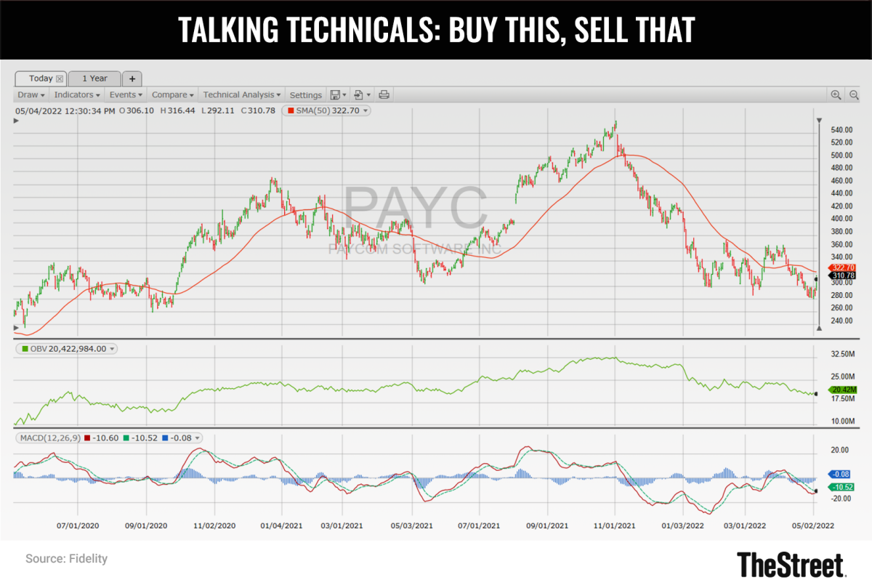Click the open price O 306.10
Viewport: 872px width, 588px height.
[136, 110]
